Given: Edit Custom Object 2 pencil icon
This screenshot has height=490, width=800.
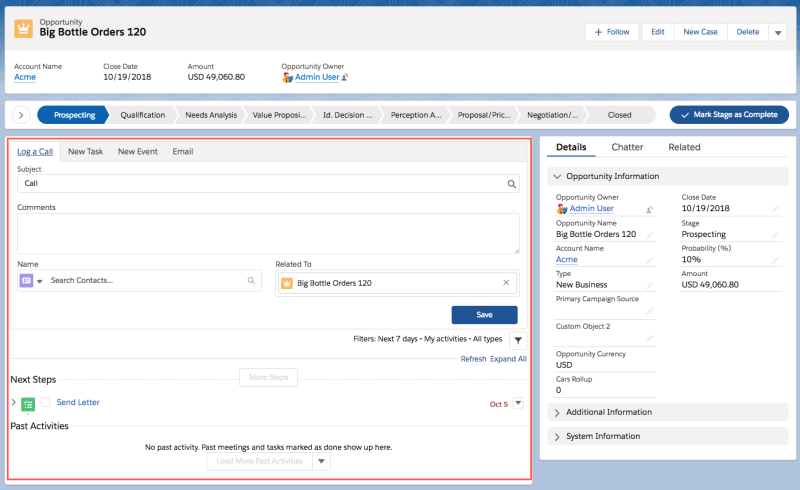Looking at the screenshot, I should (649, 338).
